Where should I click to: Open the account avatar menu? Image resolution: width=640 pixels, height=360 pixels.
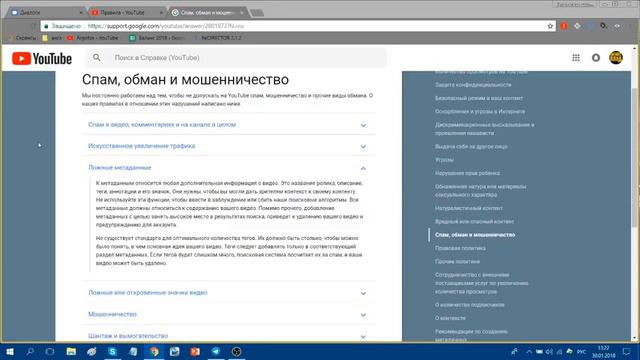tap(616, 58)
